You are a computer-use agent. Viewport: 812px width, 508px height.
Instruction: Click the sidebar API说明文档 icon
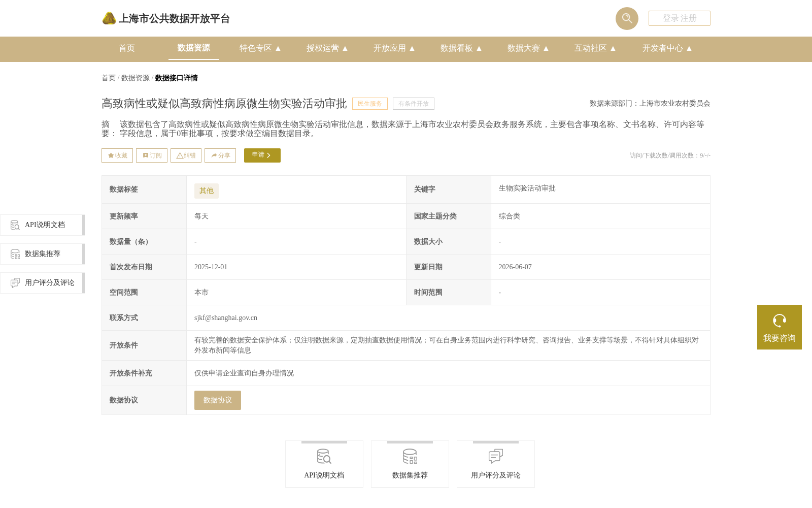[15, 225]
